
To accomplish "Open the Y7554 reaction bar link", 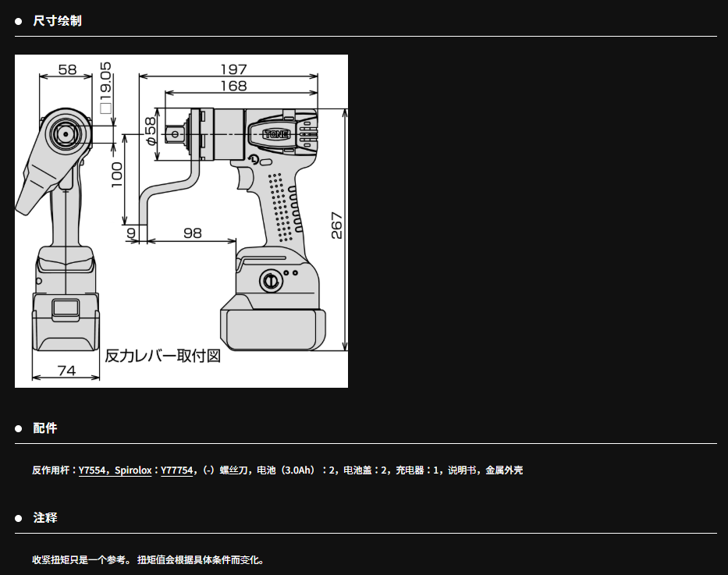I will (92, 470).
